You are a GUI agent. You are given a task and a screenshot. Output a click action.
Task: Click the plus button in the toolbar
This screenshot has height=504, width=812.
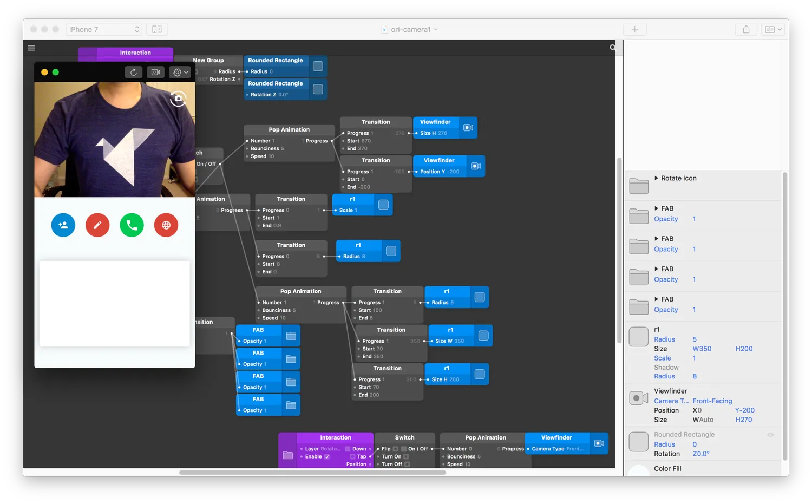(x=635, y=29)
